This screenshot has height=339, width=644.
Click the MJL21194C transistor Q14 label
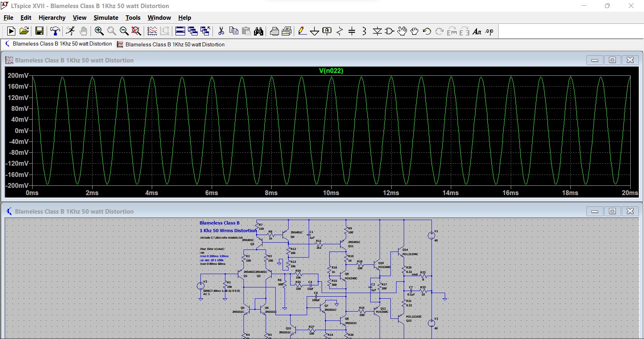coord(410,254)
